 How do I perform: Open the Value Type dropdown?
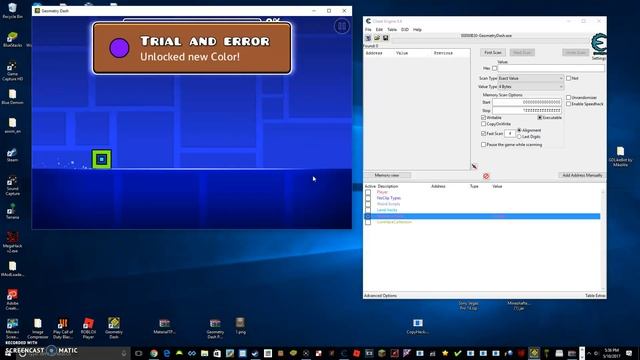531,87
